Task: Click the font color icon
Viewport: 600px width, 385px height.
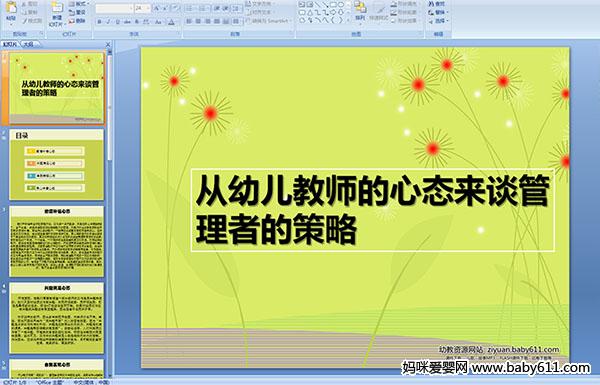Action: tap(171, 22)
